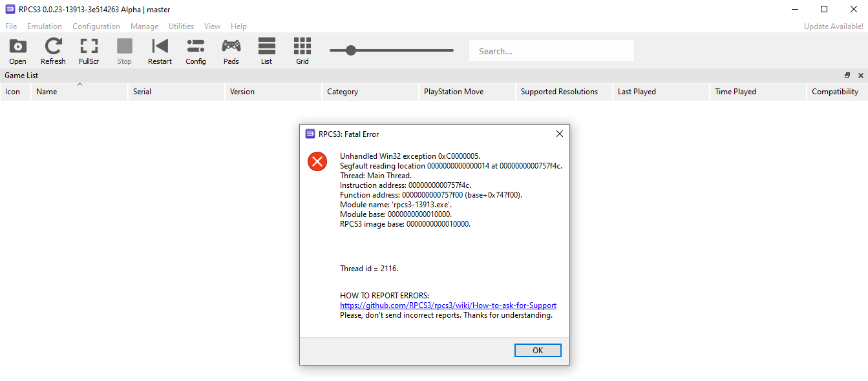Screen dimensions: 868x381
Task: Click the "HOW TO REPORT ERRORS:" text
Action: tap(385, 296)
